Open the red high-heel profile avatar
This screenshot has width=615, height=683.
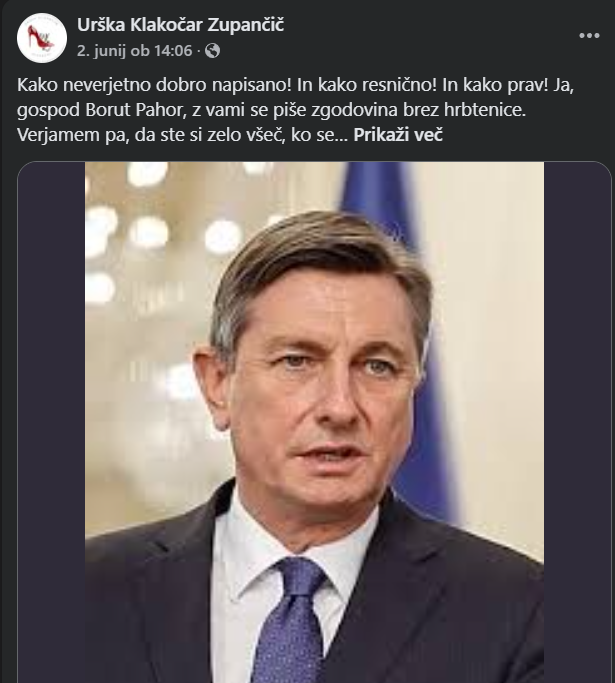42,38
